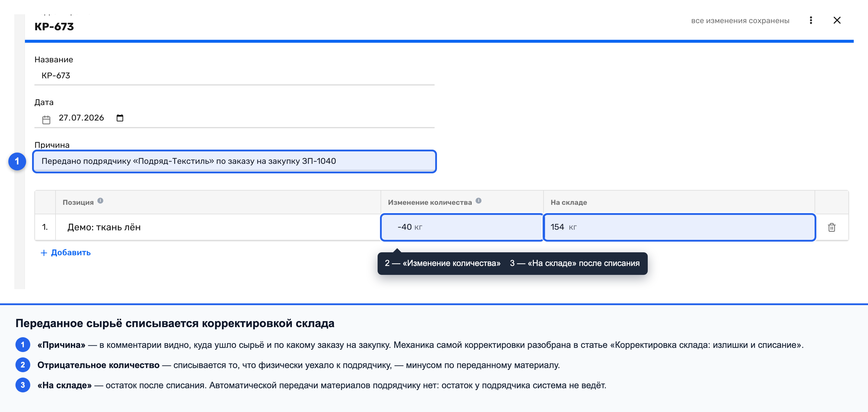
Task: Click the info icon beside «Изменение количества»
Action: click(479, 201)
